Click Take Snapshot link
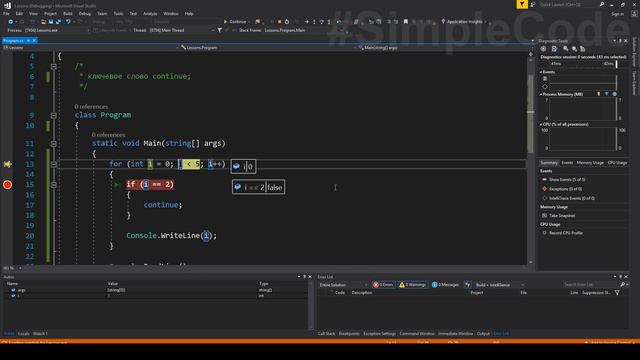This screenshot has height=360, width=640. pos(562,216)
